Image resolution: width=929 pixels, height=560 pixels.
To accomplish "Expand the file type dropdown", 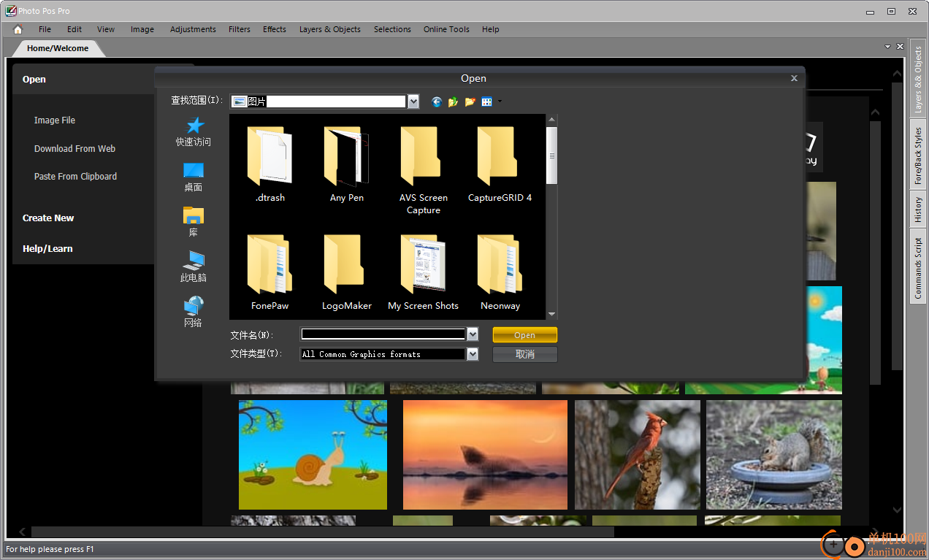I will [473, 354].
